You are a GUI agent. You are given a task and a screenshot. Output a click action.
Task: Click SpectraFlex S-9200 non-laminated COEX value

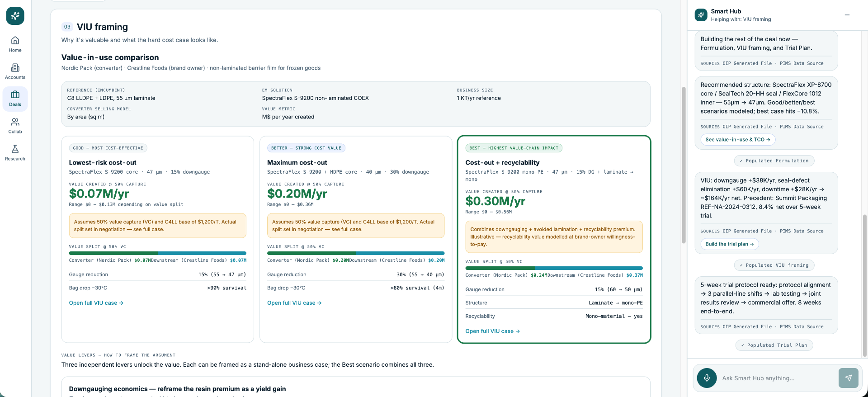pyautogui.click(x=316, y=98)
